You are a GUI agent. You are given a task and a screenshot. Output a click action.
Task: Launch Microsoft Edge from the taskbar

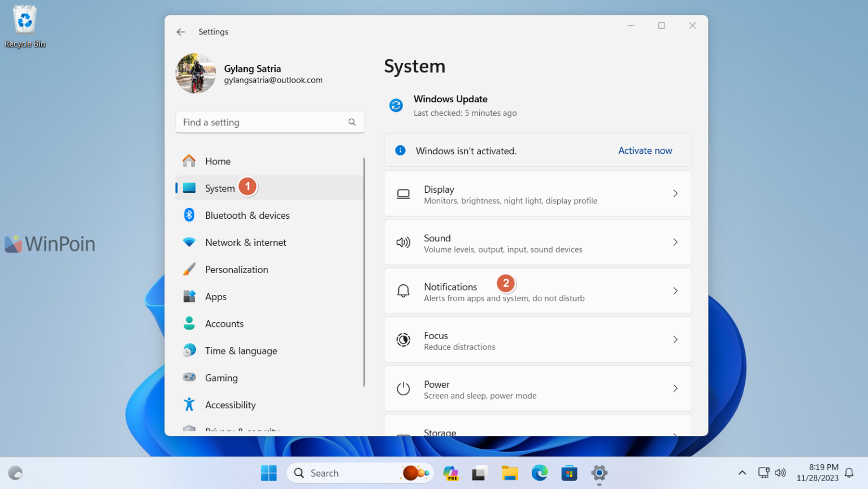tap(540, 473)
